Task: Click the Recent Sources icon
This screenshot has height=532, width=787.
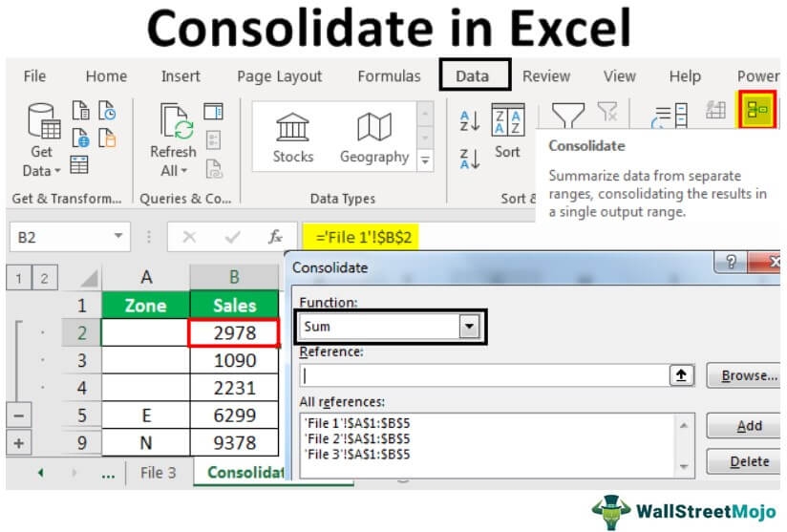Action: (x=107, y=110)
